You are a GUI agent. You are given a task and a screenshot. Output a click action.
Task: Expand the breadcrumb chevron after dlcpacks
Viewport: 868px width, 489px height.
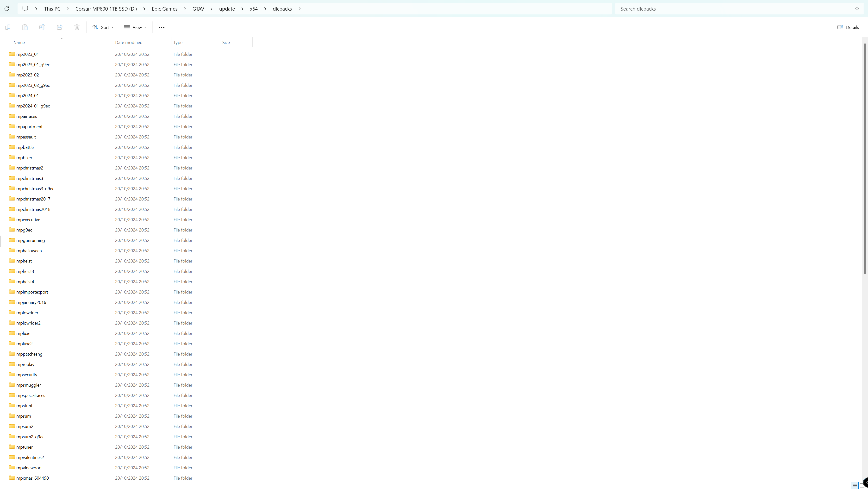click(x=300, y=9)
